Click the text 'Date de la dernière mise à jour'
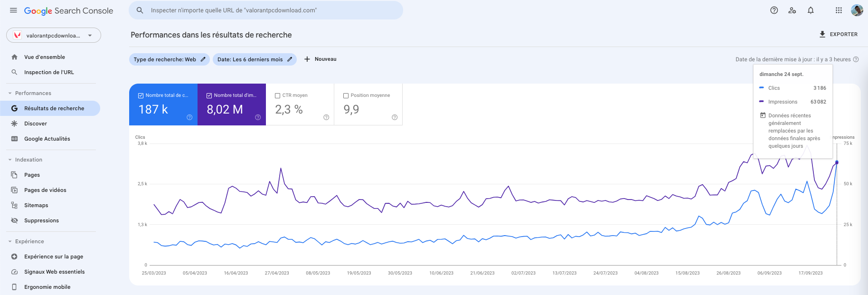Viewport: 868px width, 295px height. 774,59
